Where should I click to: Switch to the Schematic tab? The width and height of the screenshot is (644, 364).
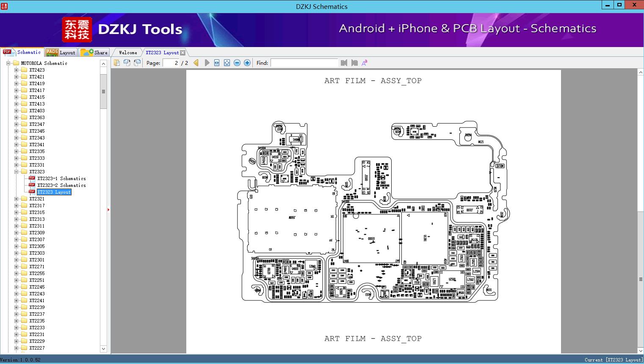tap(22, 52)
